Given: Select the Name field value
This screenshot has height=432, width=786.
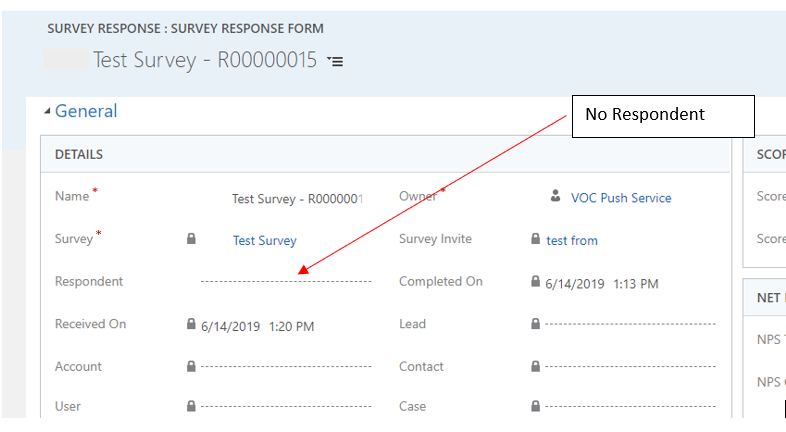Looking at the screenshot, I should (x=296, y=198).
